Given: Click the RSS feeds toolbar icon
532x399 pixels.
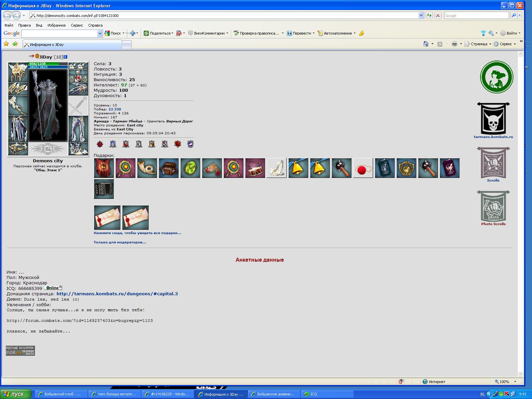Looking at the screenshot, I should 440,44.
